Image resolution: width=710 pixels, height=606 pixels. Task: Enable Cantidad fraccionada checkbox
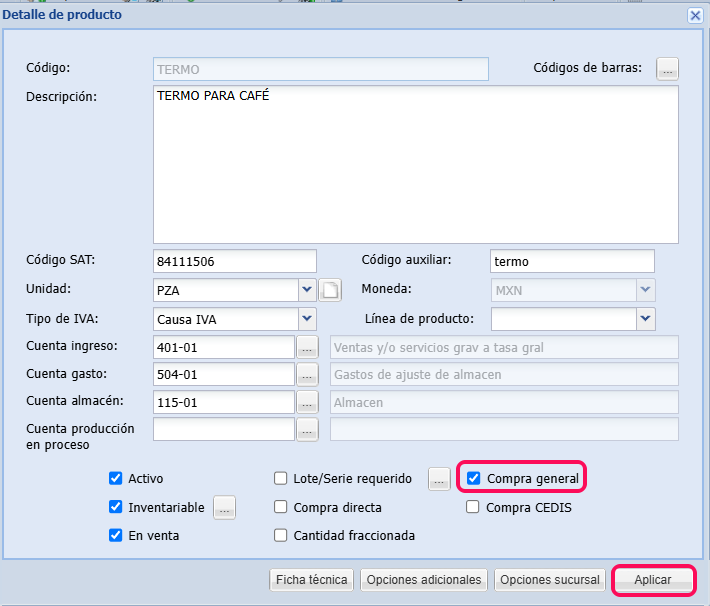pos(281,535)
